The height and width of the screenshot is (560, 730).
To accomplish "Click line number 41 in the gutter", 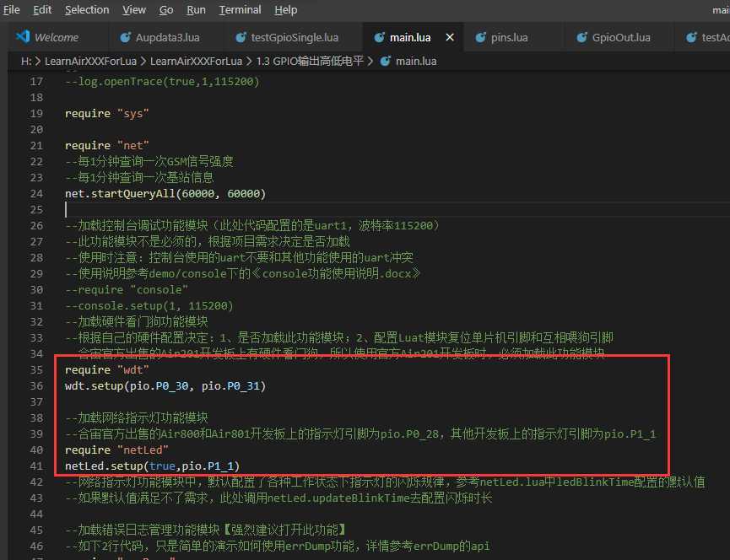I will pos(36,466).
